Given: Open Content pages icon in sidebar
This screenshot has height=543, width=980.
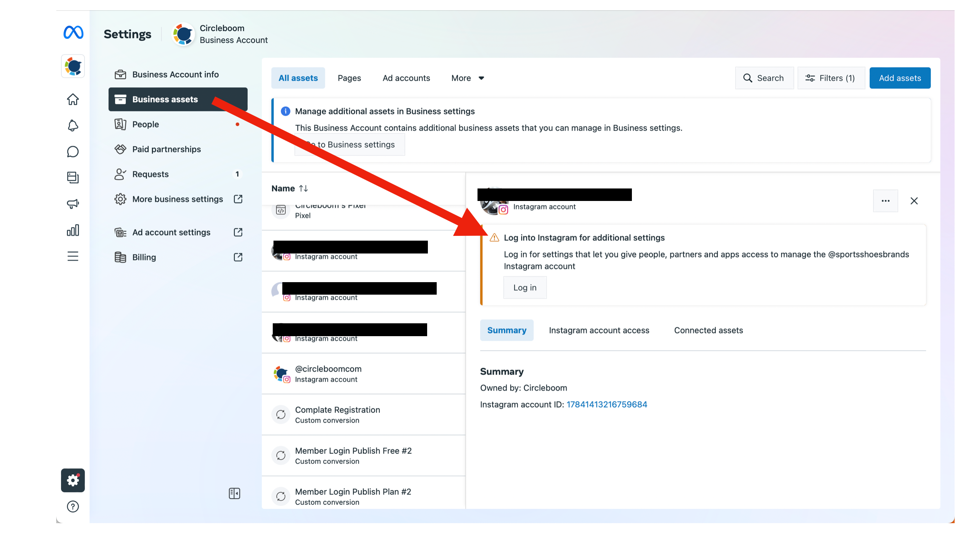Looking at the screenshot, I should tap(73, 177).
